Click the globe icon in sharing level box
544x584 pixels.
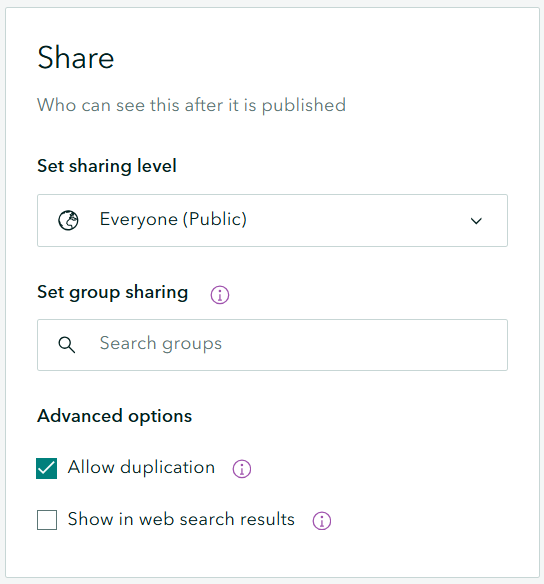tap(68, 220)
